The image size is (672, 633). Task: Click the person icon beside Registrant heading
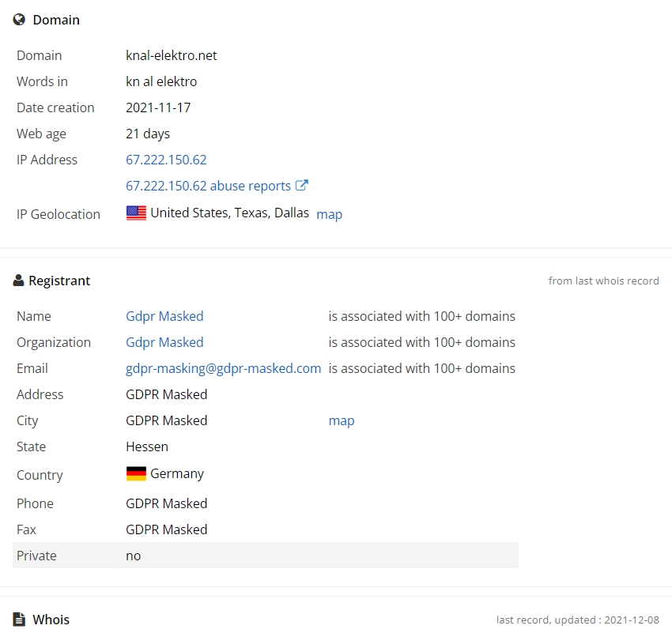[x=18, y=281]
